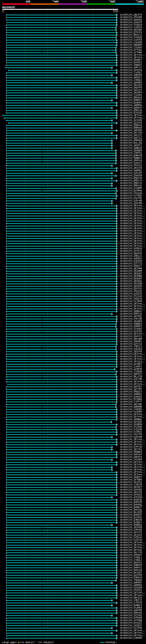
Task: Open UniRef100_P41166 entry
Action: (131, 193)
